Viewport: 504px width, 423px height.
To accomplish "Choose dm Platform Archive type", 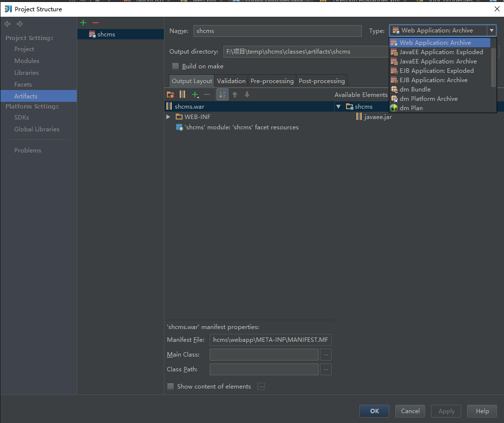I will tap(440, 98).
